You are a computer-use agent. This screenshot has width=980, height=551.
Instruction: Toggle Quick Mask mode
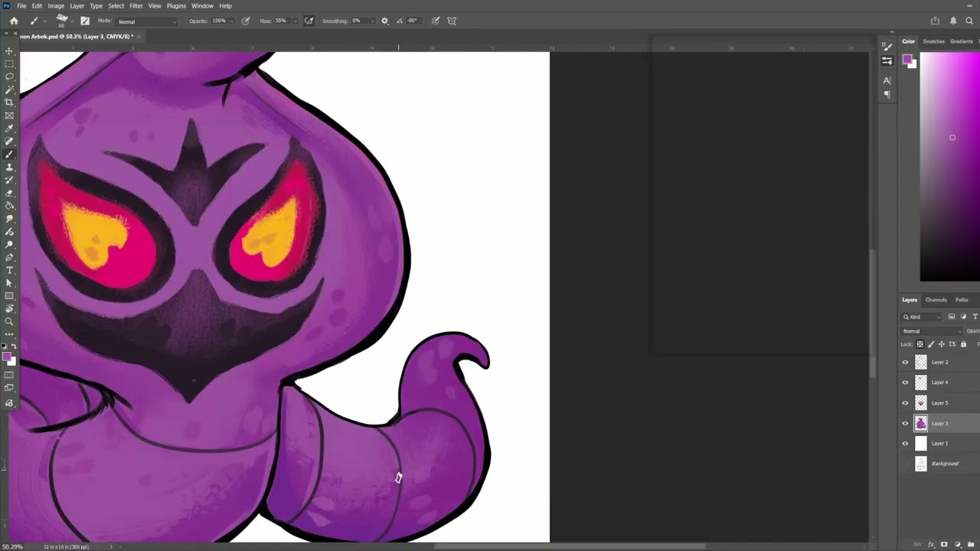(x=9, y=374)
